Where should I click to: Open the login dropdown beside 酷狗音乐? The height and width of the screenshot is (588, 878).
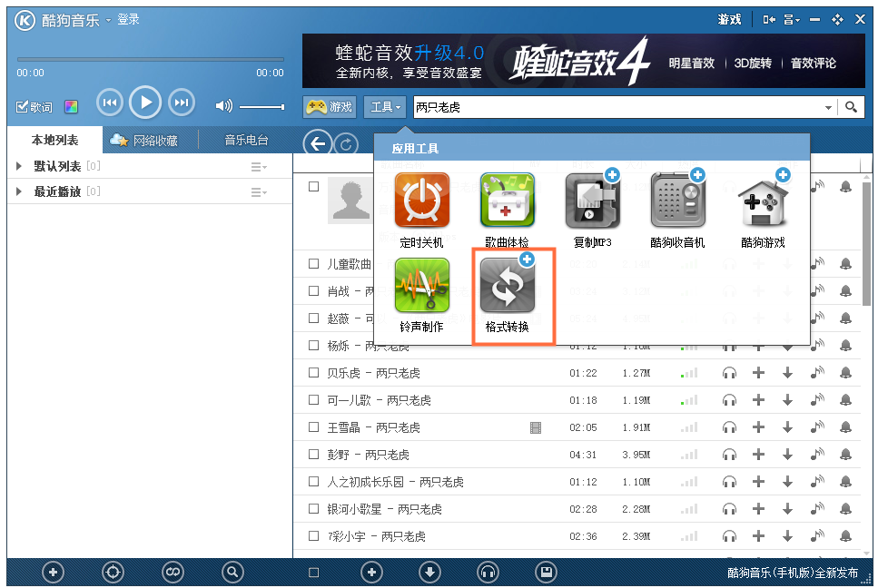tap(109, 20)
